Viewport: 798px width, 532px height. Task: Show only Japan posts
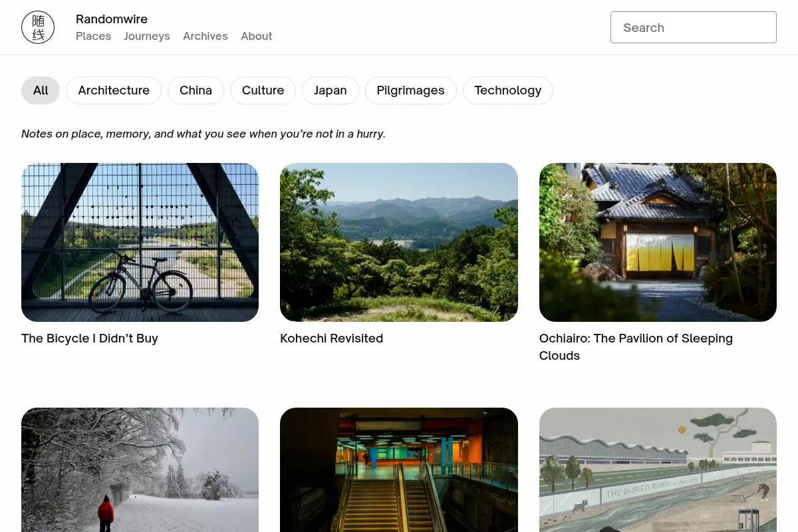(331, 90)
